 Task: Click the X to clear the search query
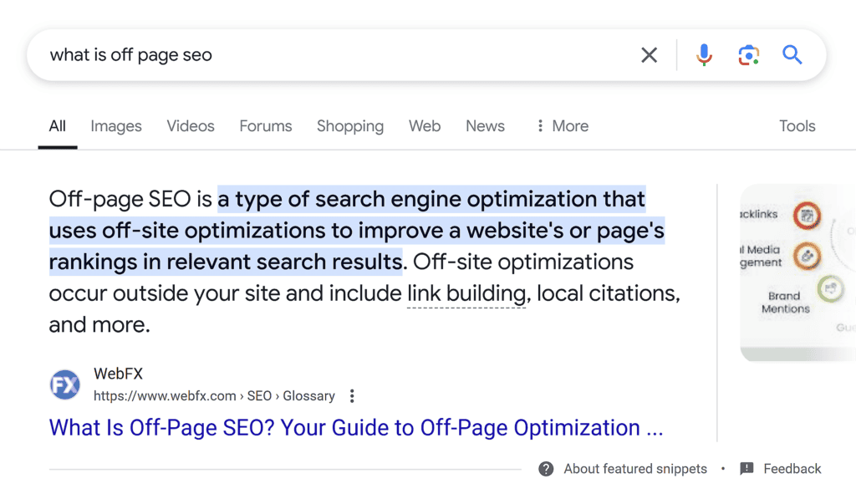point(649,54)
